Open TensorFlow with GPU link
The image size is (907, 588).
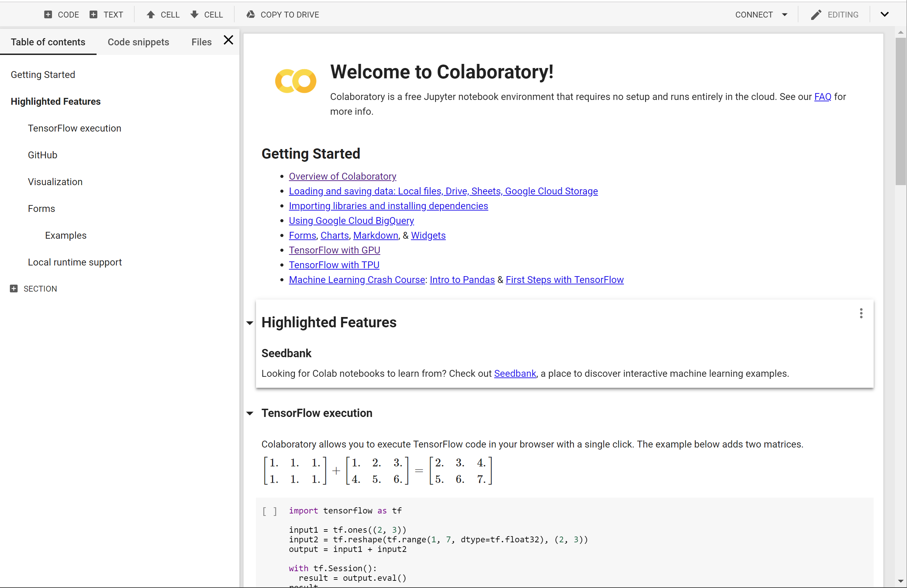[334, 250]
